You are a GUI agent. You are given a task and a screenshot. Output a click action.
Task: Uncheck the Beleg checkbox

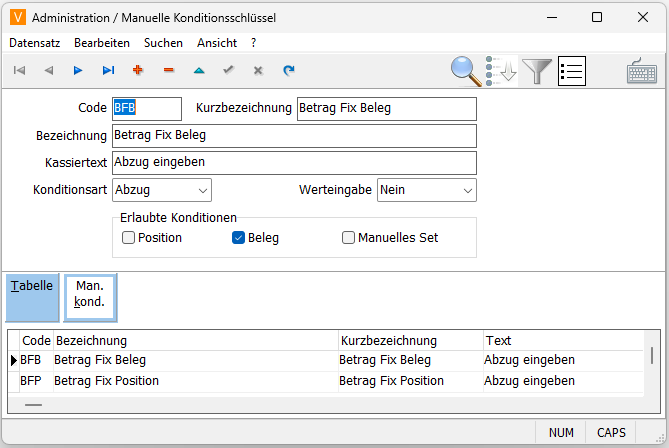tap(238, 237)
